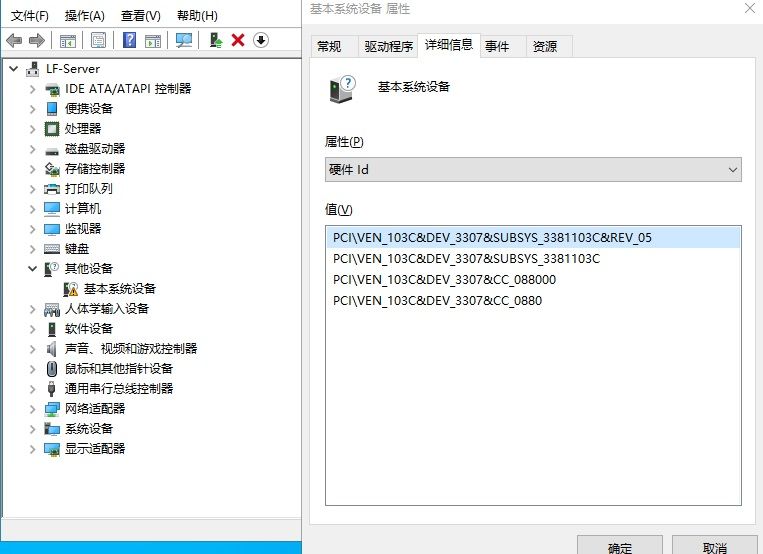The image size is (763, 554).
Task: Click the down-arrow toolbar icon beside the red X
Action: click(261, 40)
